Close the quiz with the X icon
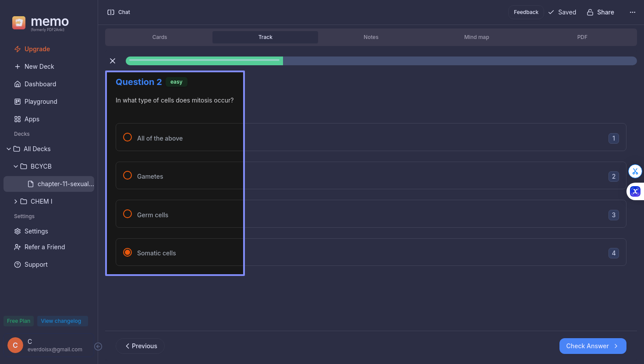 click(x=113, y=61)
